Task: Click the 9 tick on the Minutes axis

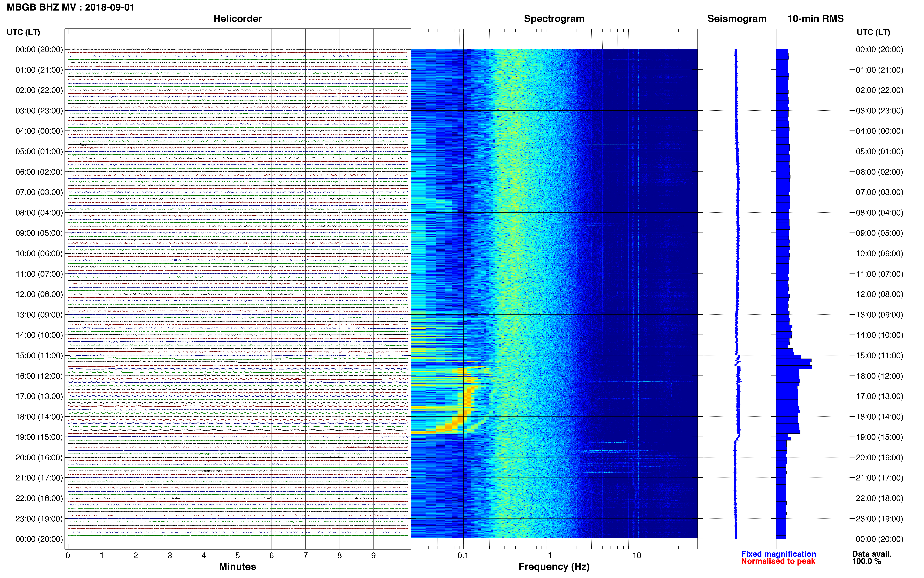Action: click(373, 555)
